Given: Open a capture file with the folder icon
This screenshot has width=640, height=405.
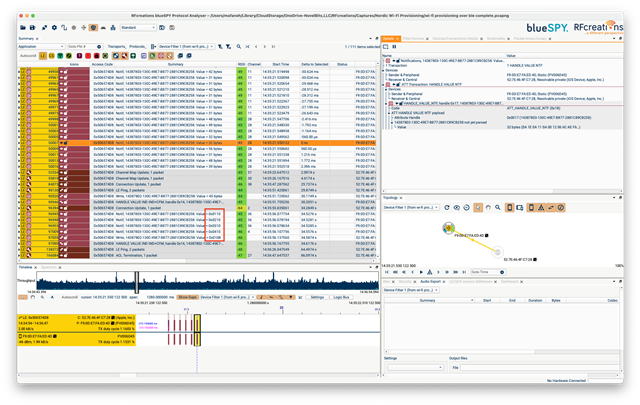Looking at the screenshot, I should (x=23, y=27).
